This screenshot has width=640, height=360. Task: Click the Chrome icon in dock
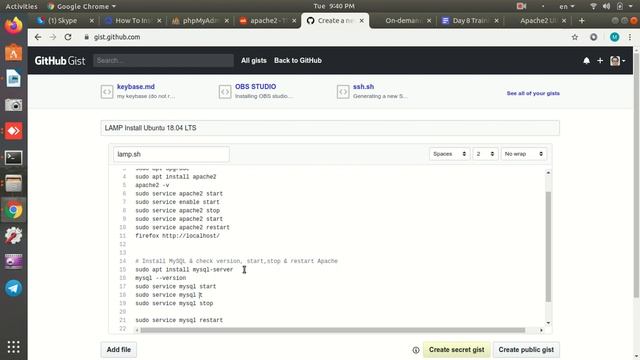[x=13, y=210]
